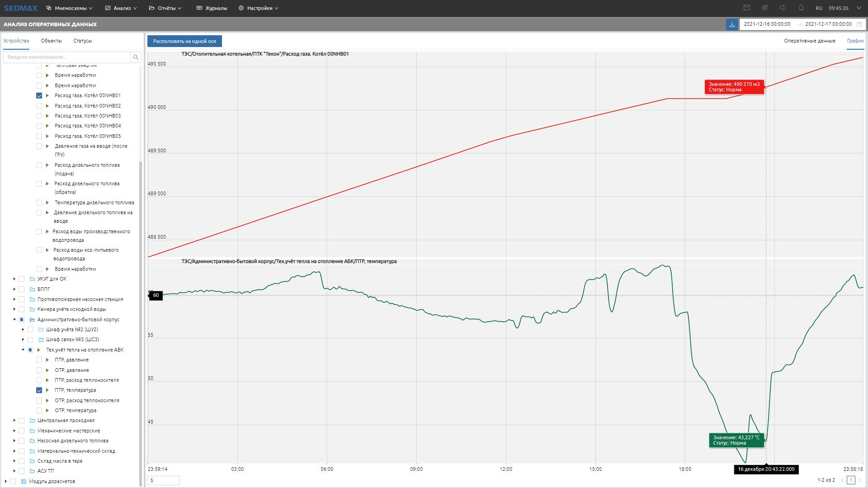Open the date range calendar icon
Screen dimensions: 868x488
(859, 24)
